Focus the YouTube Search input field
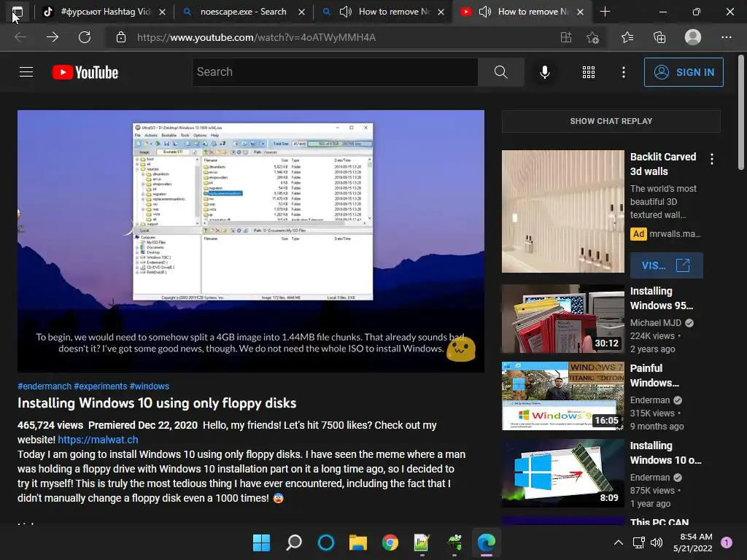This screenshot has width=747, height=560. click(335, 72)
